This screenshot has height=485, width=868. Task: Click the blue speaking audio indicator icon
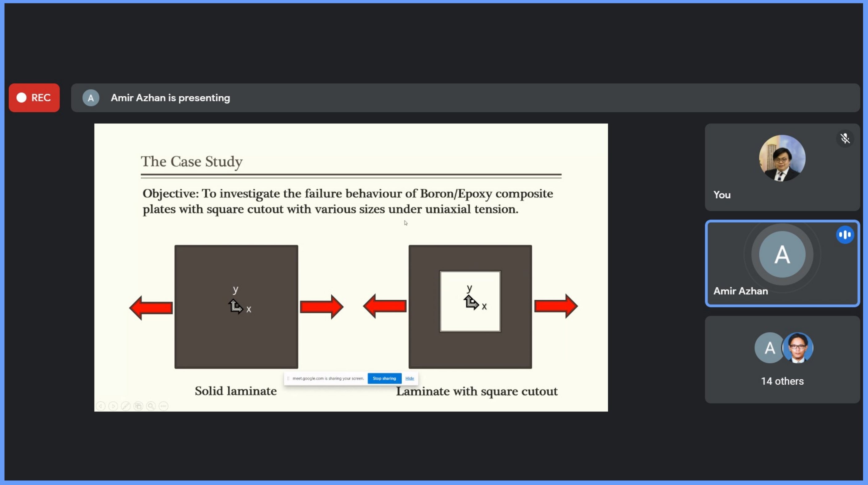(845, 235)
